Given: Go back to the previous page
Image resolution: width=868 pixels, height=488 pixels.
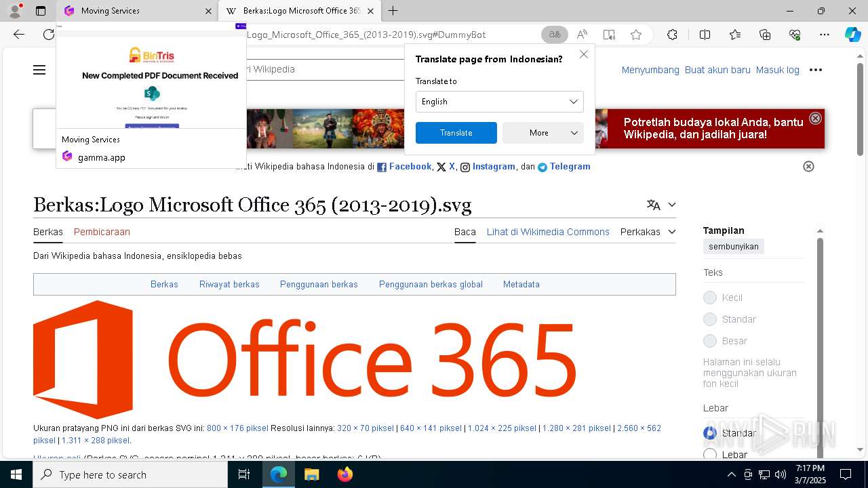Looking at the screenshot, I should [x=19, y=35].
